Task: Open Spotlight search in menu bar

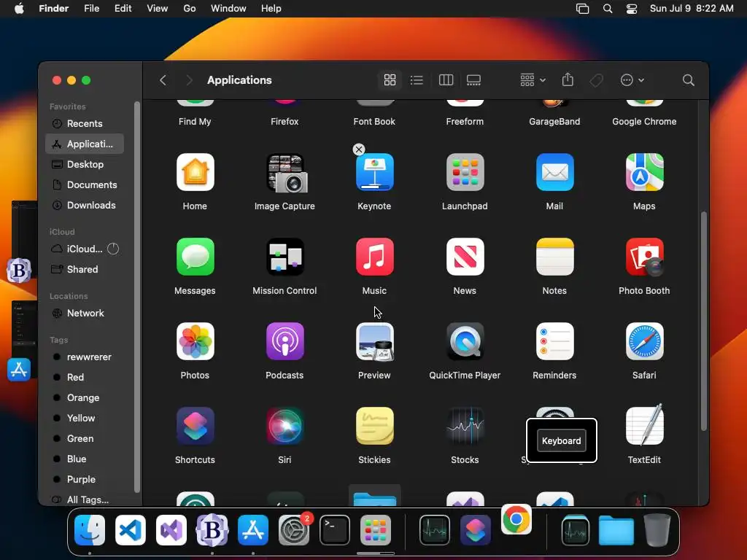Action: click(x=608, y=9)
